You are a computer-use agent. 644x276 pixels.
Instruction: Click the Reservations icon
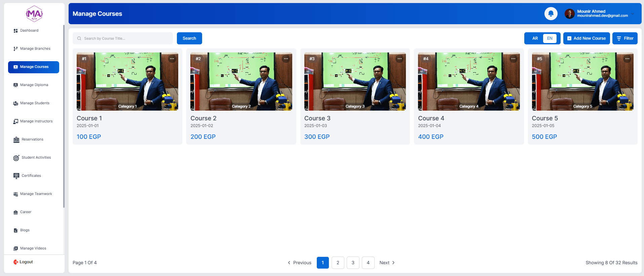(x=16, y=140)
